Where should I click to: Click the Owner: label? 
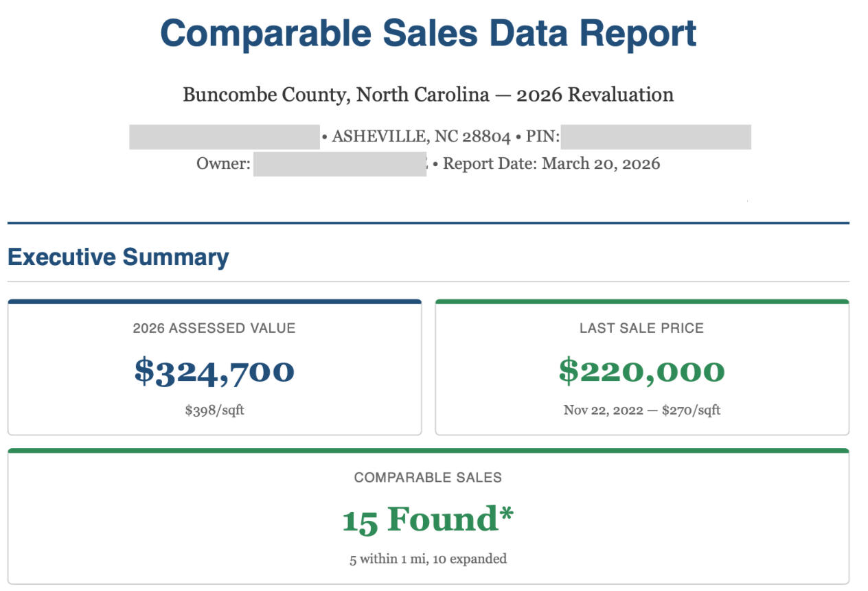point(223,164)
